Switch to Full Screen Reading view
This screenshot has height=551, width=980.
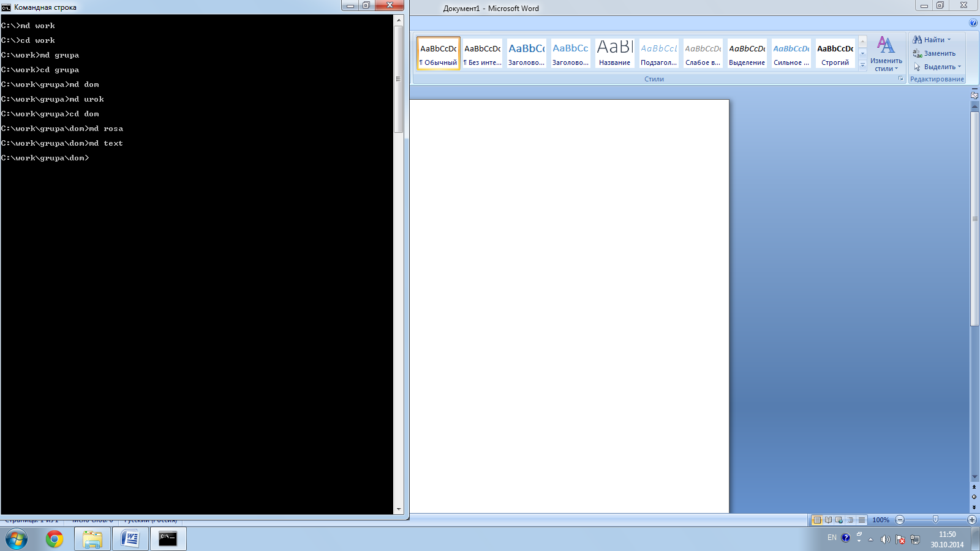[828, 520]
